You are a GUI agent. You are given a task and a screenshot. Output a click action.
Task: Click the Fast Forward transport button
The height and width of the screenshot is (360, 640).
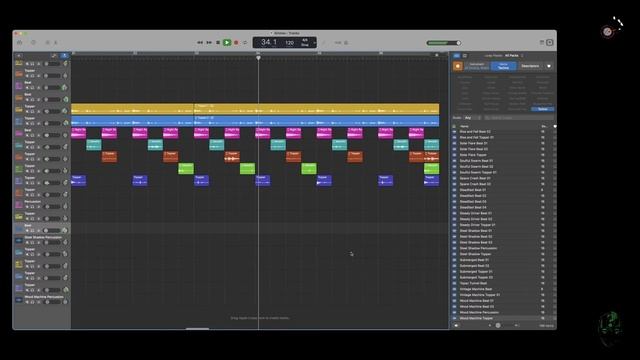tap(209, 42)
